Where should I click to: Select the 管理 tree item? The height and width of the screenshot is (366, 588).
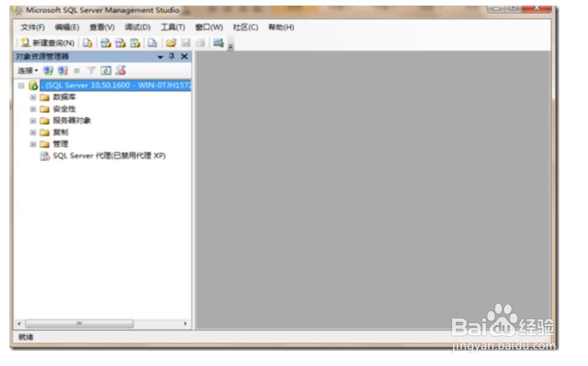[x=61, y=144]
